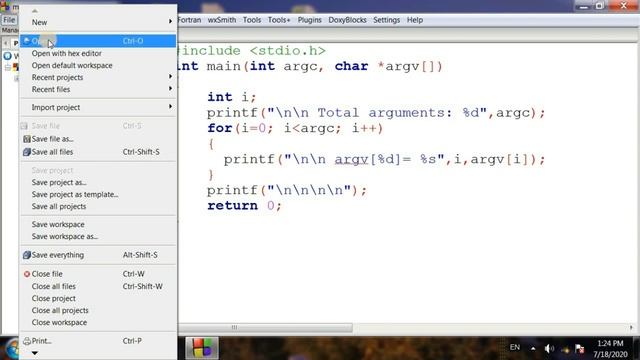Open the Help menu
Image resolution: width=640 pixels, height=360 pixels.
[415, 20]
